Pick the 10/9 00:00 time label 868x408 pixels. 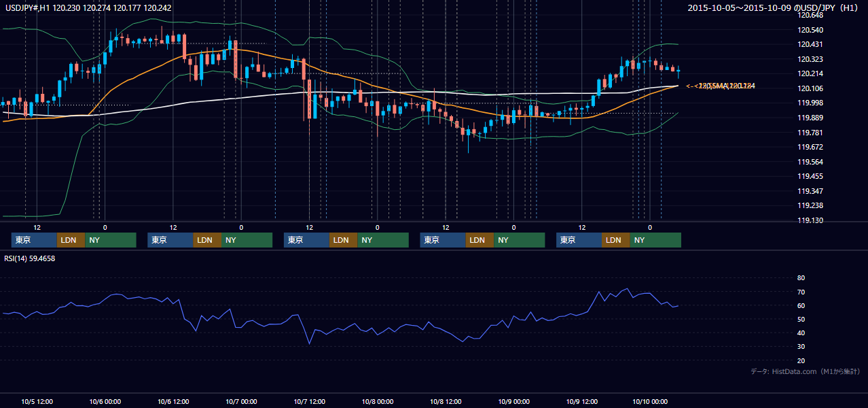513,401
